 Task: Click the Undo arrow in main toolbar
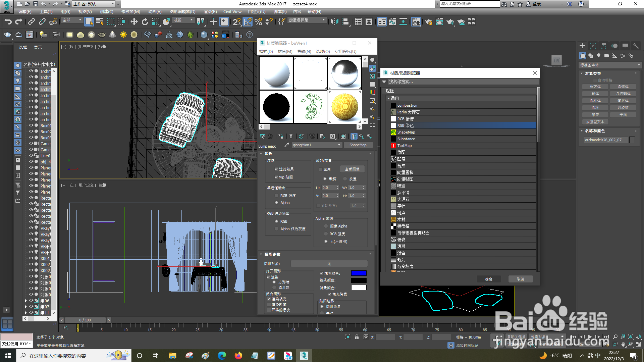click(x=8, y=22)
